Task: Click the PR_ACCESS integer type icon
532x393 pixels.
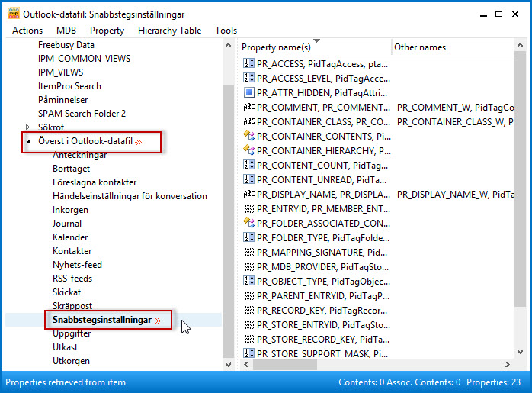Action: tap(248, 63)
